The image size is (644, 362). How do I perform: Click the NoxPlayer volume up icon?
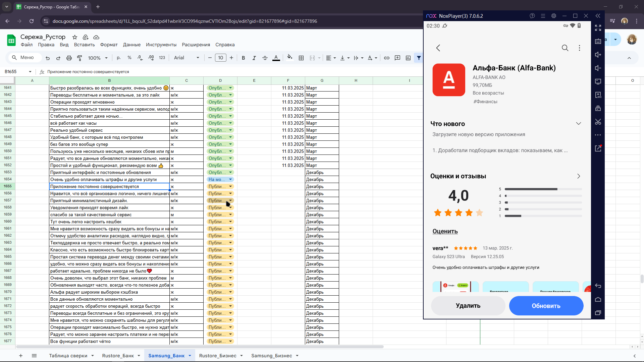pyautogui.click(x=598, y=55)
